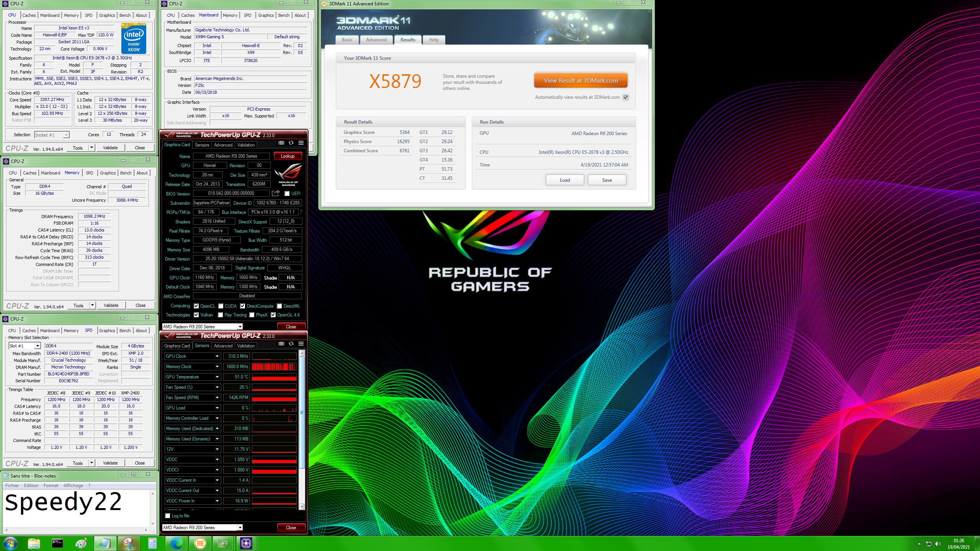
Task: Switch to Basic tab in 3DMark 11
Action: 347,40
